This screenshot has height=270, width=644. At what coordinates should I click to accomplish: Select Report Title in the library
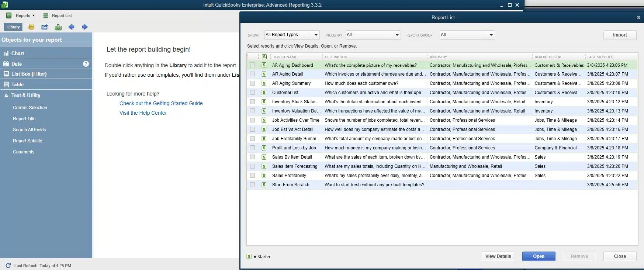(24, 119)
